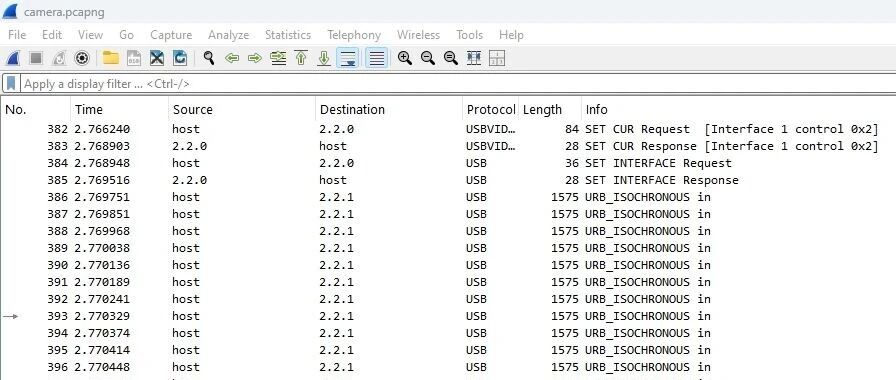Open the Capture menu
Image resolution: width=896 pixels, height=380 pixels.
pos(171,35)
